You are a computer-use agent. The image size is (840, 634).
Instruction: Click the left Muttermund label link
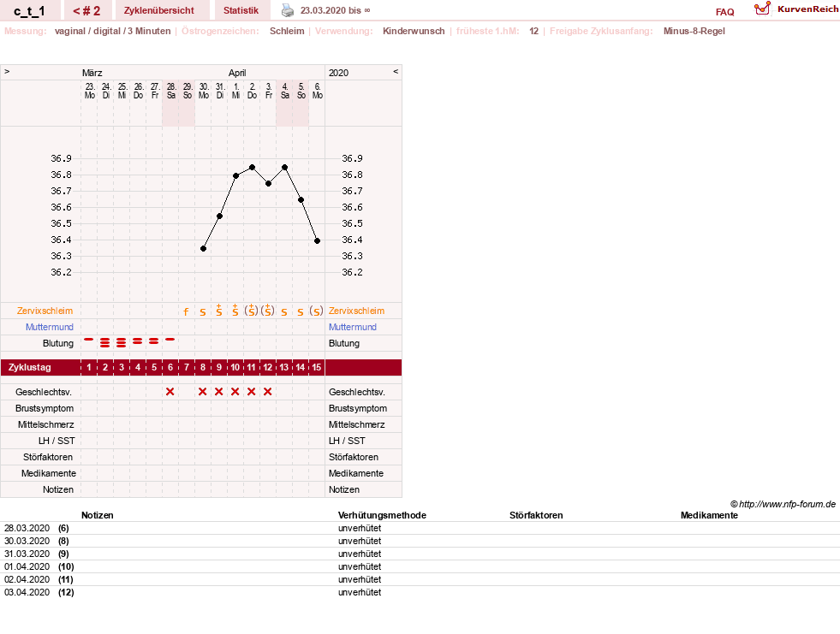[50, 327]
